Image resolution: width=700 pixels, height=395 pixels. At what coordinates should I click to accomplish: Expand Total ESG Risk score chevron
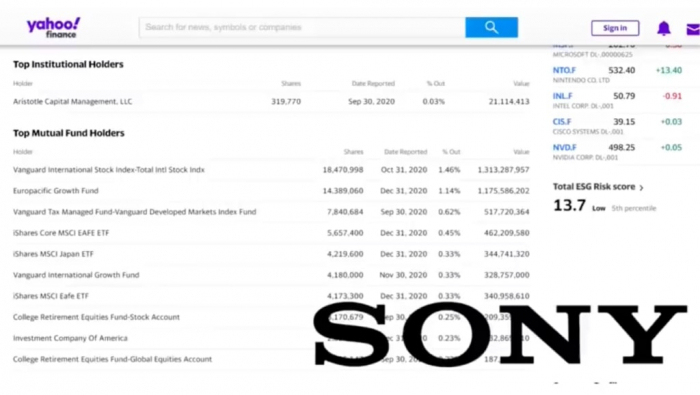click(x=642, y=187)
